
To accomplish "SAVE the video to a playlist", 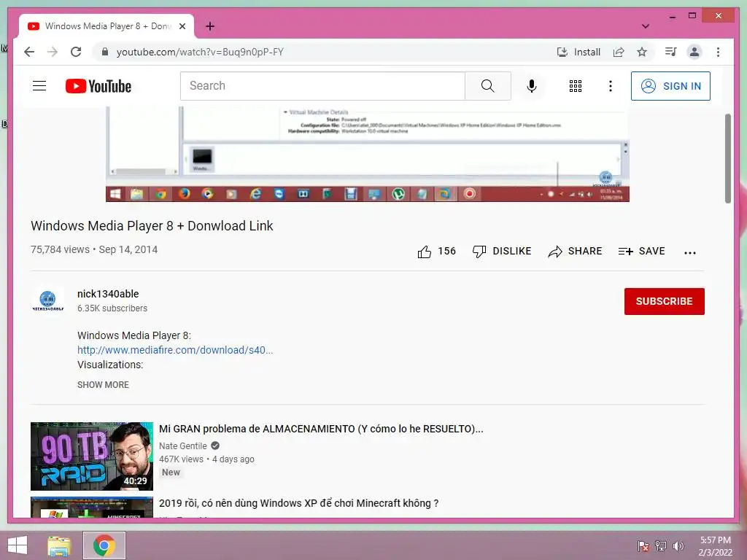I will click(x=641, y=252).
